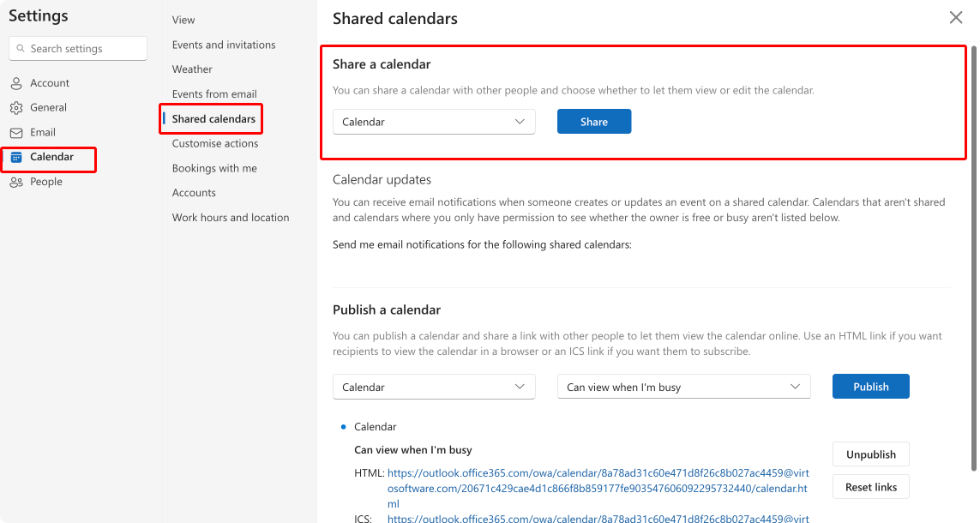The height and width of the screenshot is (523, 980).
Task: Open the HTML calendar link
Action: [x=598, y=488]
